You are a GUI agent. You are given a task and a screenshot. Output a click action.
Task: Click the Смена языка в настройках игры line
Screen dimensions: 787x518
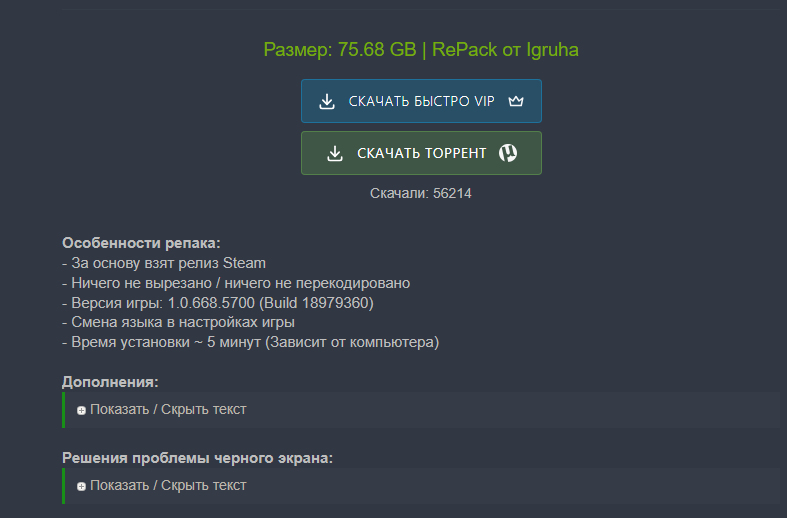[178, 322]
